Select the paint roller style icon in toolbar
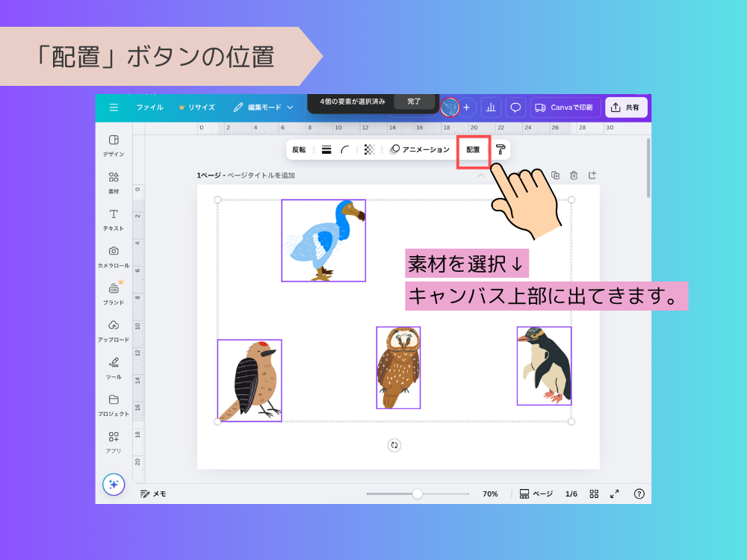 [x=499, y=149]
